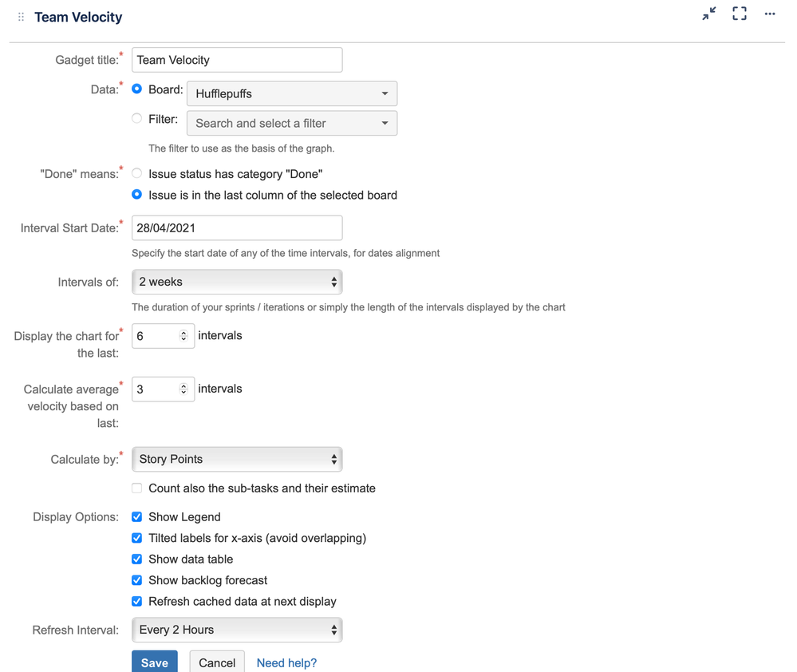Open the Calculate by Story Points dropdown
The image size is (797, 672).
point(236,459)
